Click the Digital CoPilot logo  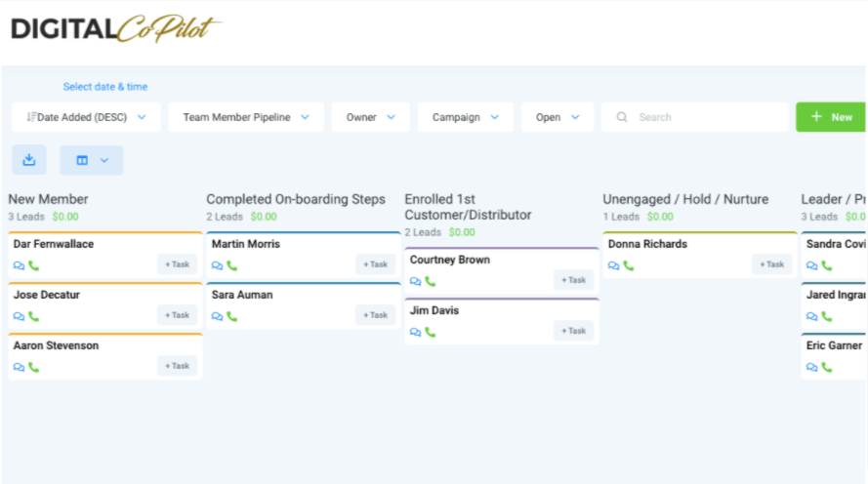click(x=116, y=28)
